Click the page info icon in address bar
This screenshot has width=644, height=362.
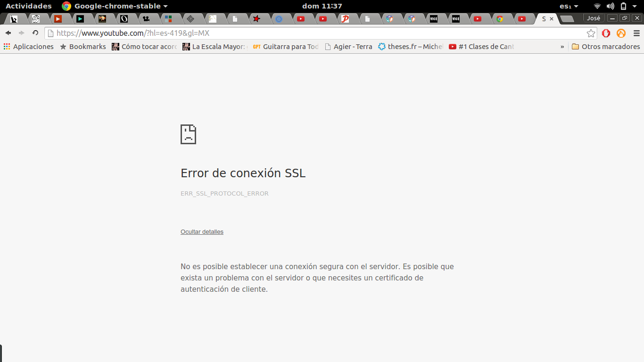coord(50,33)
